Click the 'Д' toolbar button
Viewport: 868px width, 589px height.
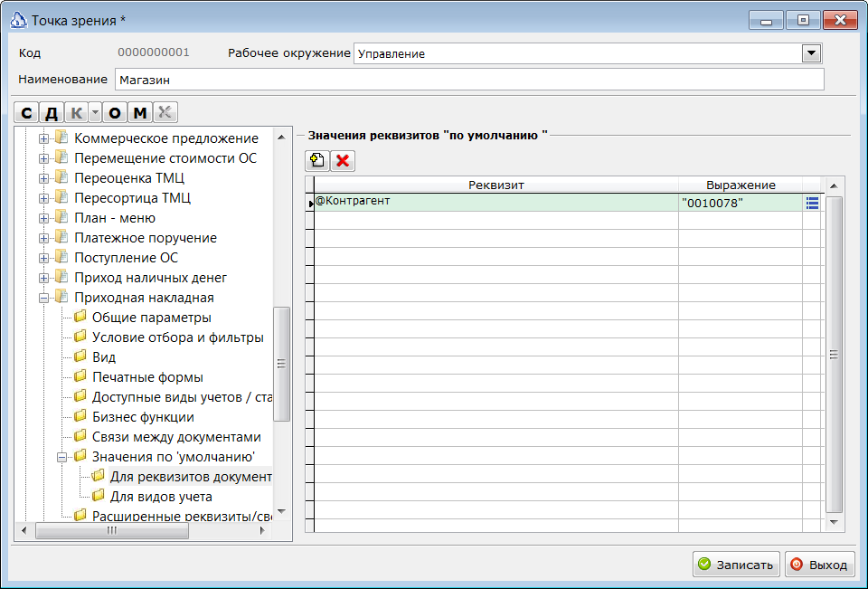click(51, 112)
